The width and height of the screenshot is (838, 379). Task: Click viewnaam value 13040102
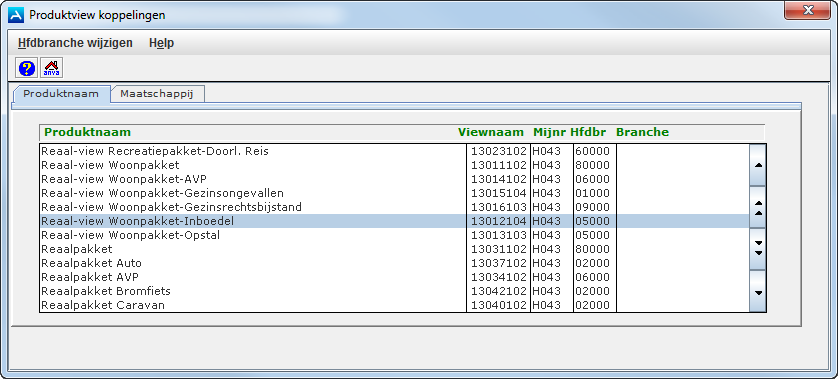pyautogui.click(x=499, y=305)
